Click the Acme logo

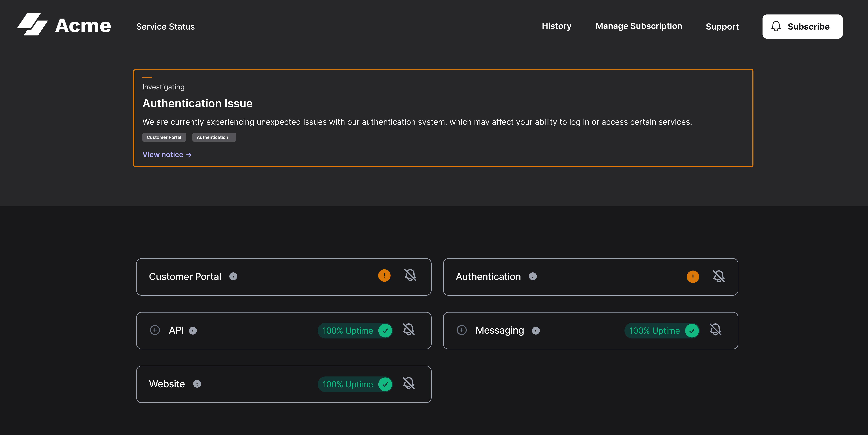coord(64,25)
